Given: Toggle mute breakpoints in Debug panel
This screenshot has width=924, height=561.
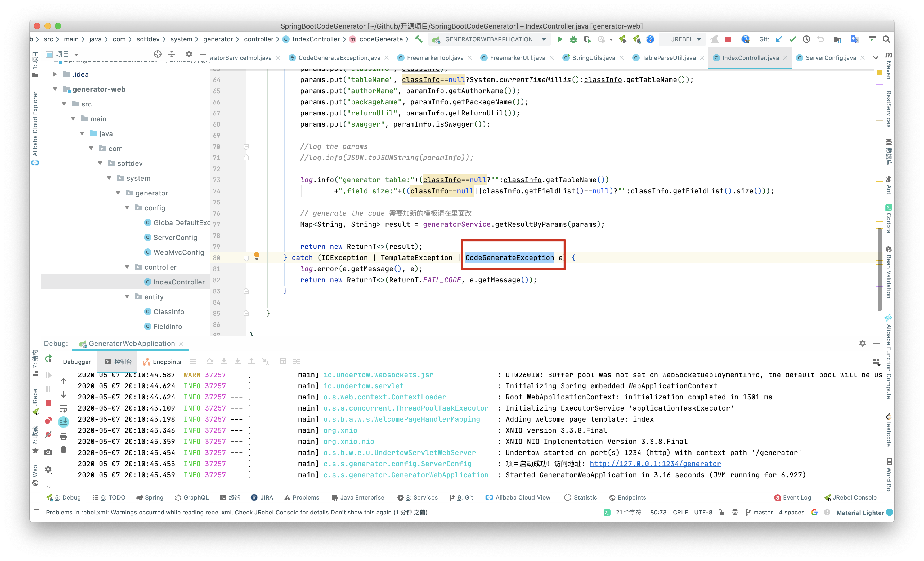Looking at the screenshot, I should pyautogui.click(x=48, y=434).
